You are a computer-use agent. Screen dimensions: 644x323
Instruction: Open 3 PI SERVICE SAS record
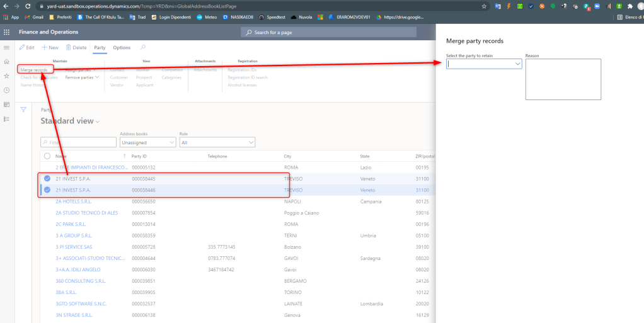74,247
